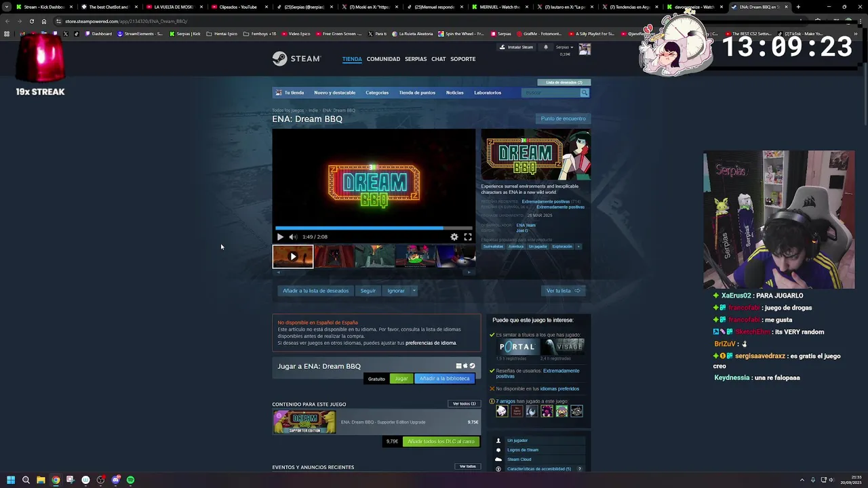The height and width of the screenshot is (488, 868).
Task: Open the TIENDA menu
Action: tap(352, 59)
